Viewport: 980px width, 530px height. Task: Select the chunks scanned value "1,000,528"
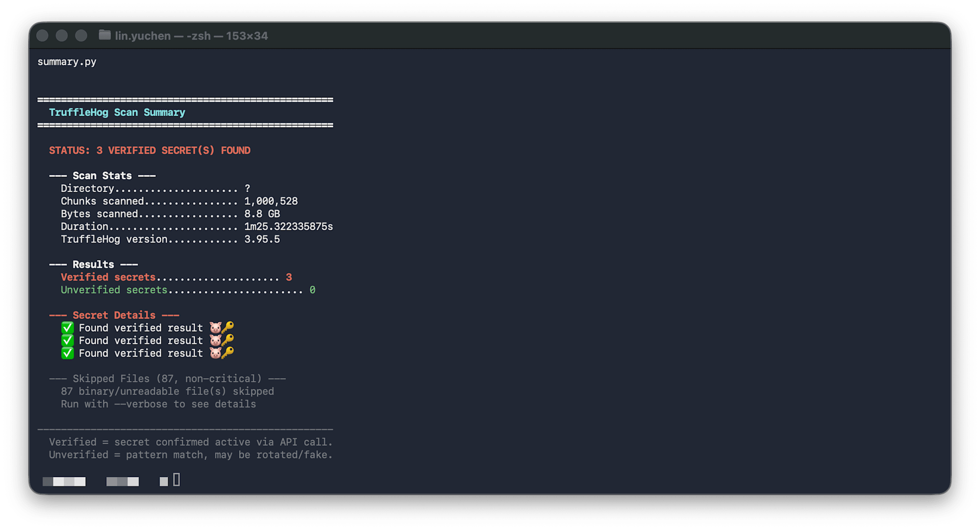[x=271, y=201]
